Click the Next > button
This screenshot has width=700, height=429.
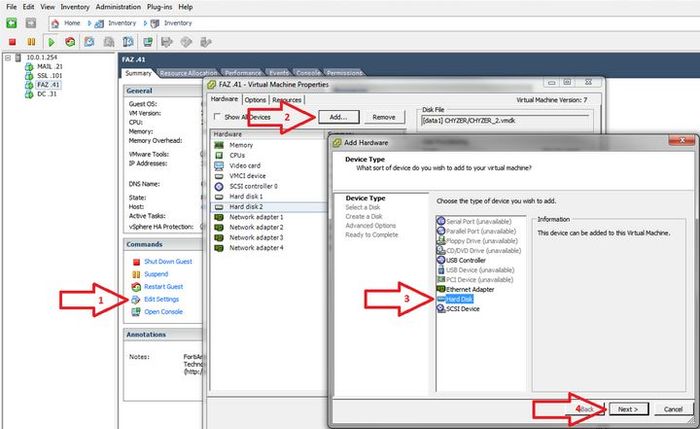click(628, 409)
